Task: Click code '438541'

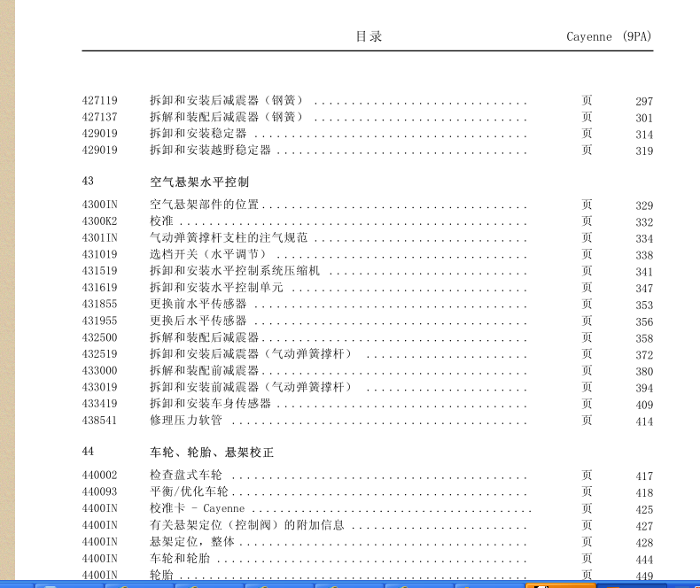Action: (x=99, y=421)
